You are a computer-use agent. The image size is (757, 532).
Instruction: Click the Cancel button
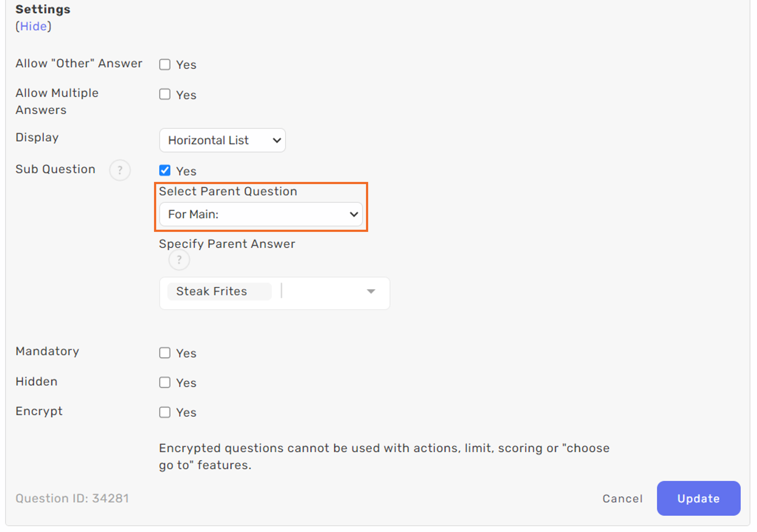(x=622, y=499)
